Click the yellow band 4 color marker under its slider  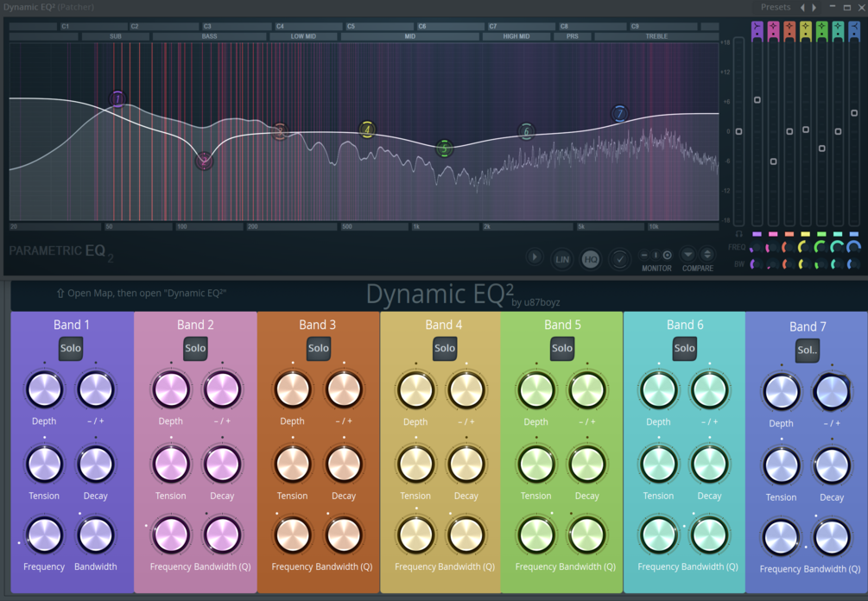[x=806, y=234]
